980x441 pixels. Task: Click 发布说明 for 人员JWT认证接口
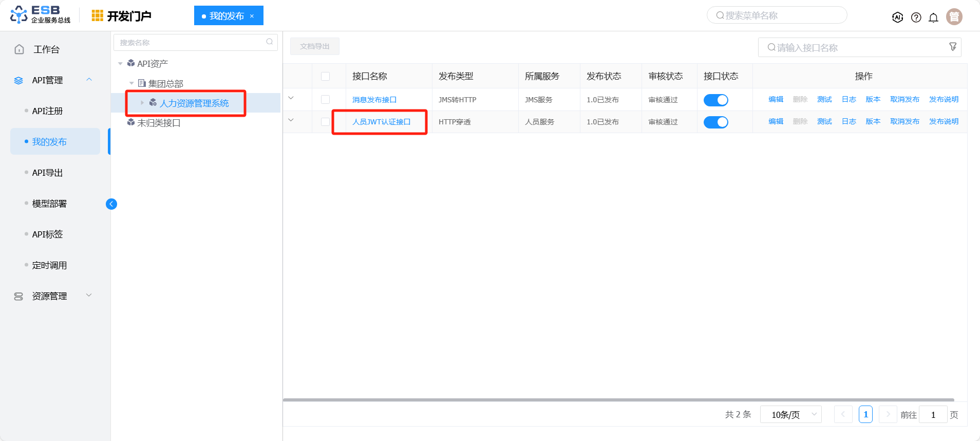944,121
